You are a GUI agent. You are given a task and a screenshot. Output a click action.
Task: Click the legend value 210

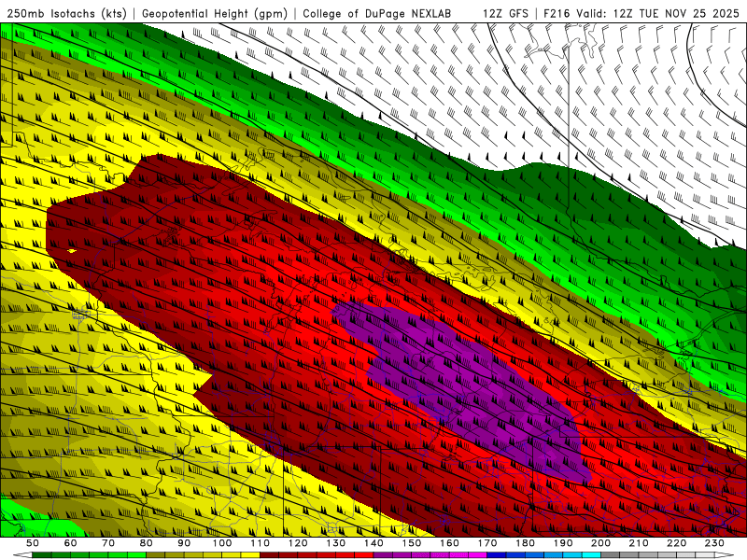point(639,543)
